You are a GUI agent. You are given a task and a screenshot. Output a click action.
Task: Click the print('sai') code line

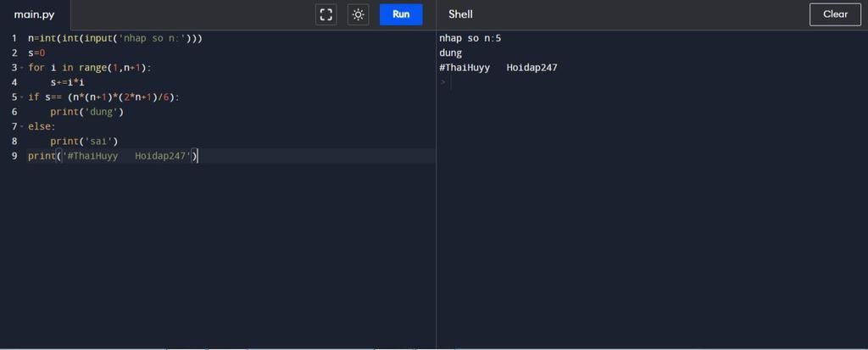[x=84, y=142]
